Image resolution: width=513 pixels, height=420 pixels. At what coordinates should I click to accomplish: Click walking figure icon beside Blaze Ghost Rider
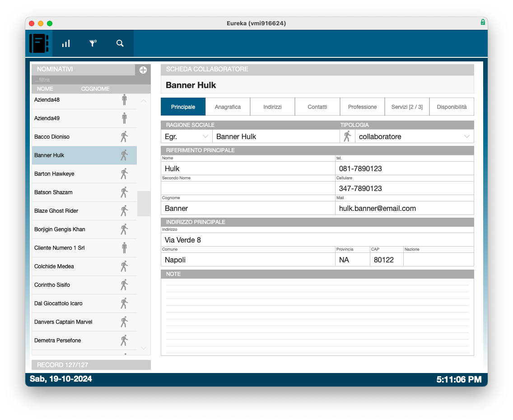click(124, 211)
